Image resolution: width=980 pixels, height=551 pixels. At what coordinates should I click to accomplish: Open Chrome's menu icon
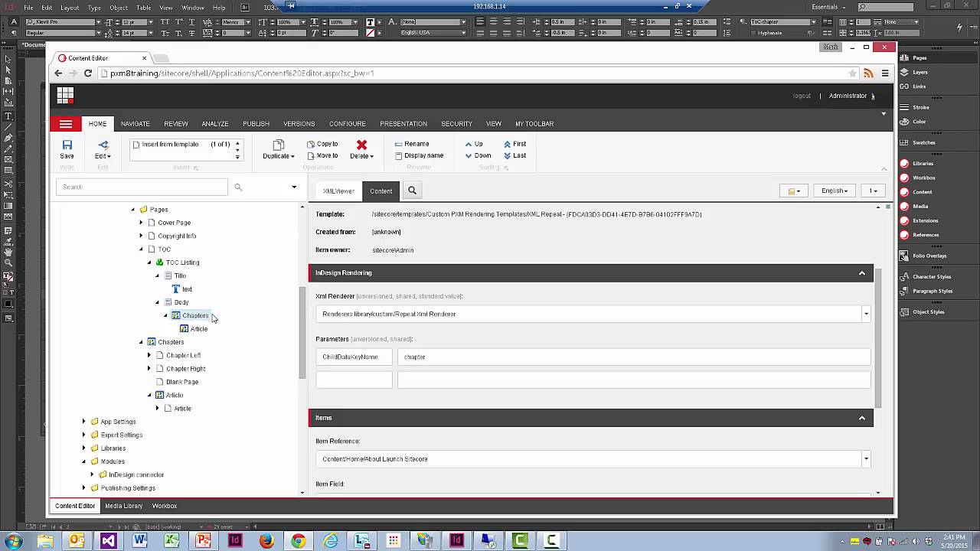(x=884, y=73)
